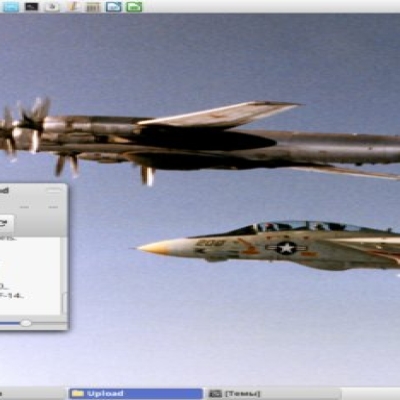Image resolution: width=400 pixels, height=400 pixels.
Task: Open the blue folder icon in top panel
Action: tap(114, 7)
